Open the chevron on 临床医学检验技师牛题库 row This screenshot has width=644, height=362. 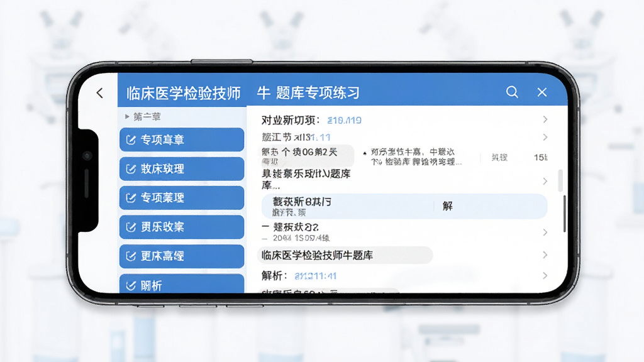(x=545, y=255)
